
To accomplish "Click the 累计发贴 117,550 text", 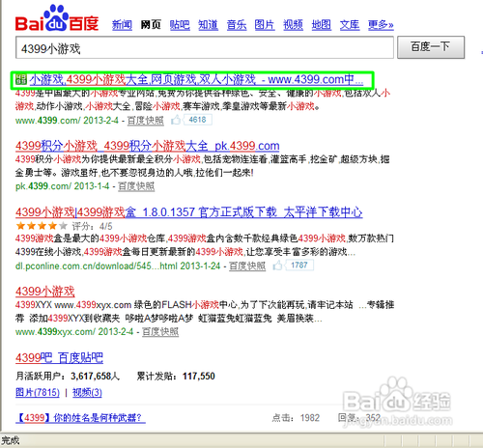I will pos(176,376).
